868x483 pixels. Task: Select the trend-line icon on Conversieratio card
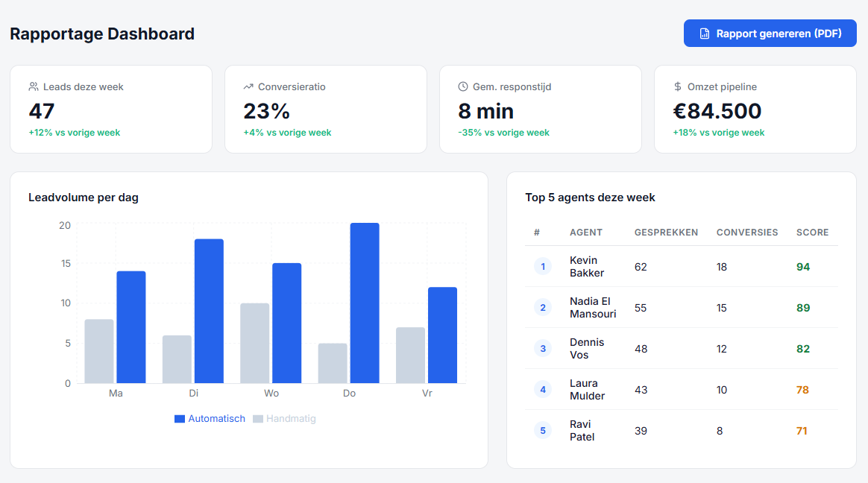click(248, 86)
